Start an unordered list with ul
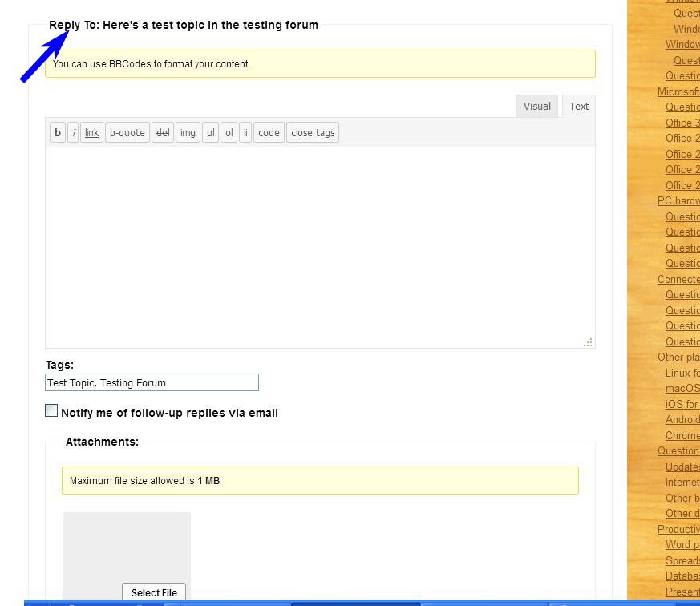 [210, 133]
